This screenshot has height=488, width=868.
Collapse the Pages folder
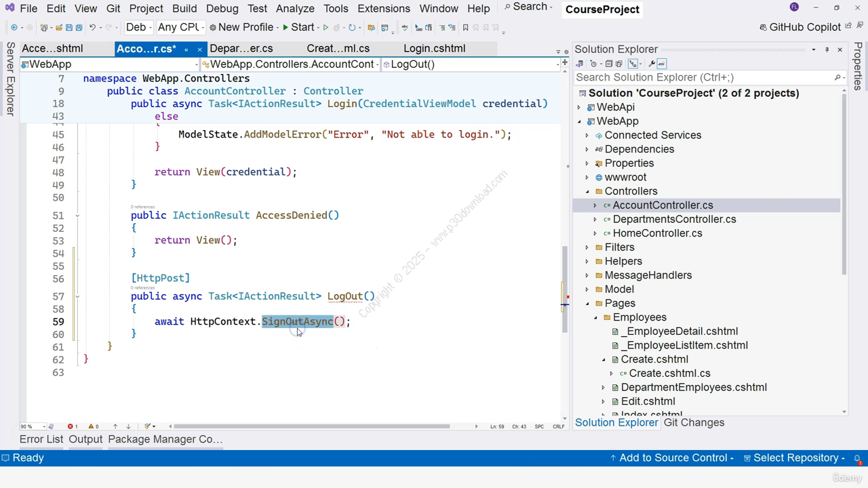[x=587, y=304]
